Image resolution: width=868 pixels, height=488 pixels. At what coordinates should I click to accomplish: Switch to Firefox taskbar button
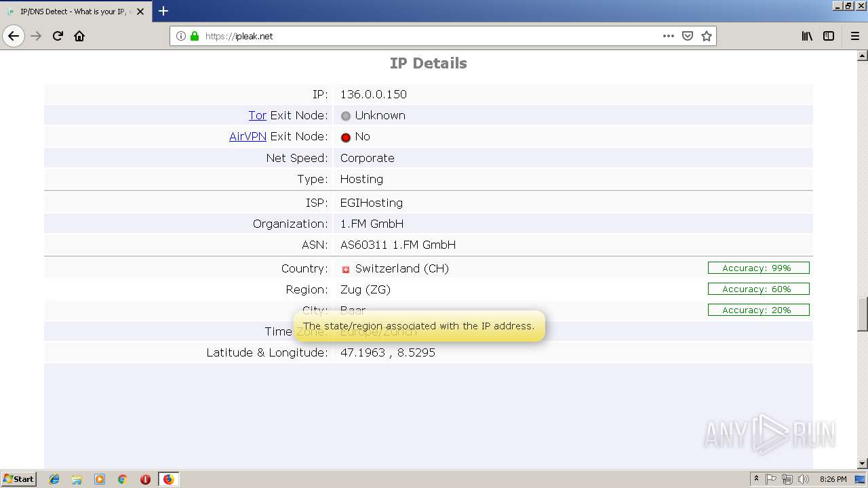pos(168,479)
